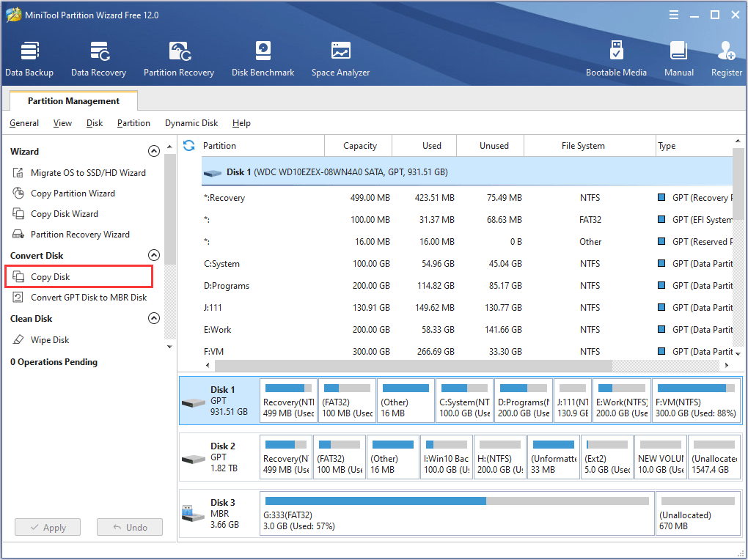Click the Apply button
The width and height of the screenshot is (748, 560).
47,527
